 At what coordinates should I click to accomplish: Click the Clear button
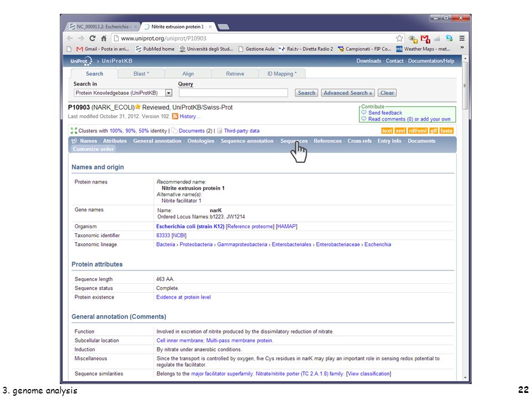387,93
